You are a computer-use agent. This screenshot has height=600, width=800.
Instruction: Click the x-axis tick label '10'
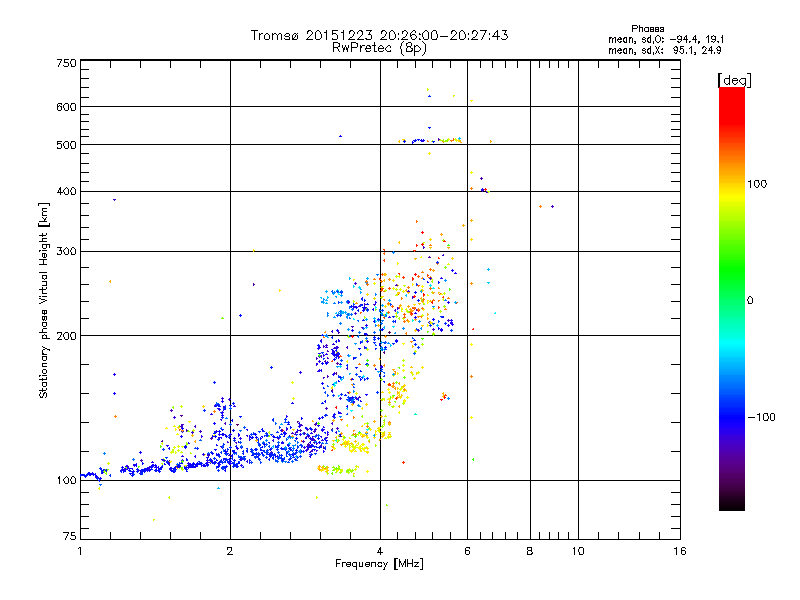578,551
